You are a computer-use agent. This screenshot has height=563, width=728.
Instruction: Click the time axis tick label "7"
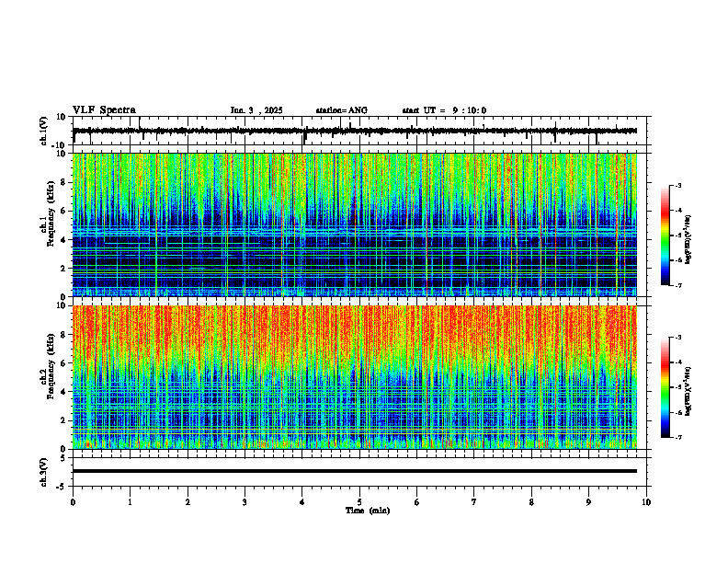[474, 502]
